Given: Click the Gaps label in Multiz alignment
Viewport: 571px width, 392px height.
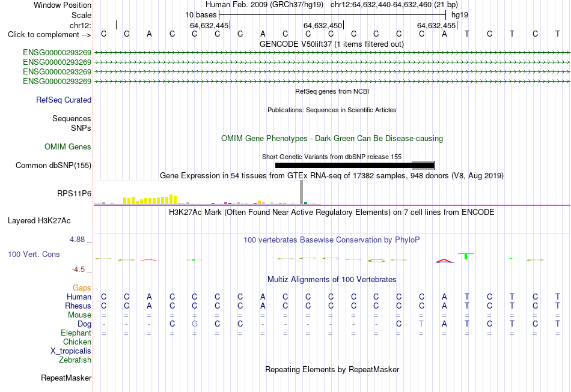Looking at the screenshot, I should point(82,288).
